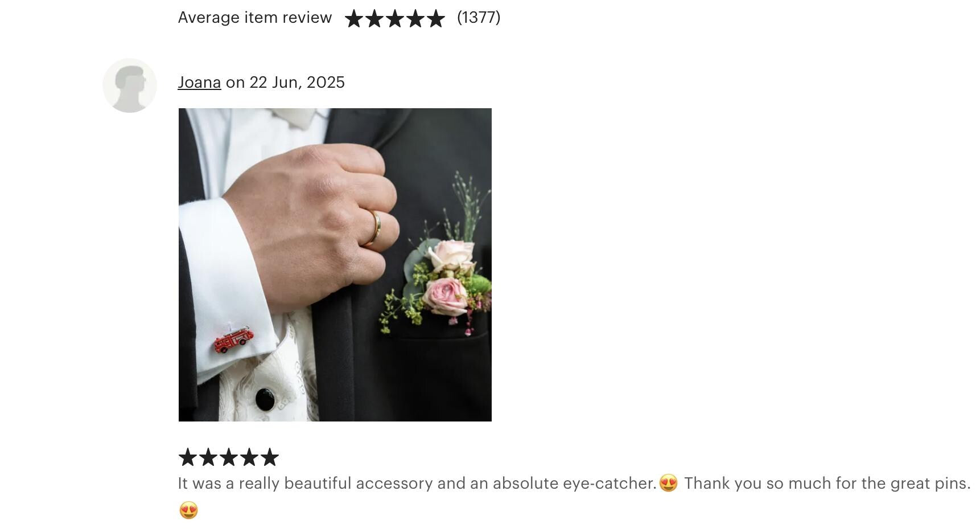The height and width of the screenshot is (532, 980).
Task: Click the middle star of average item review
Action: tap(395, 19)
